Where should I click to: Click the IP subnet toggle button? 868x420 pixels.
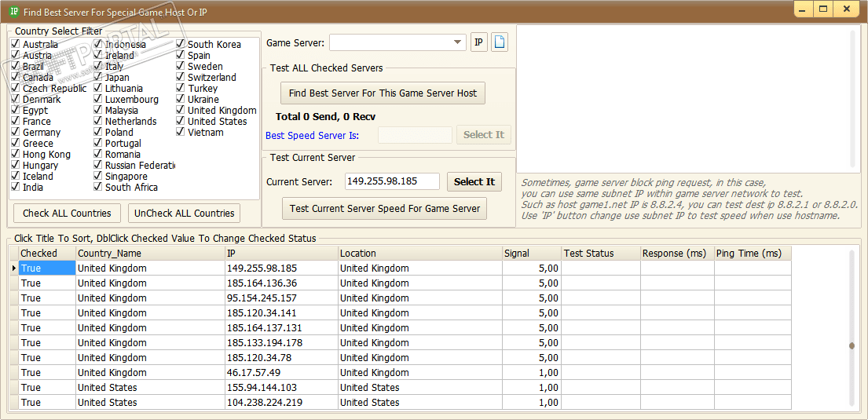(x=479, y=42)
